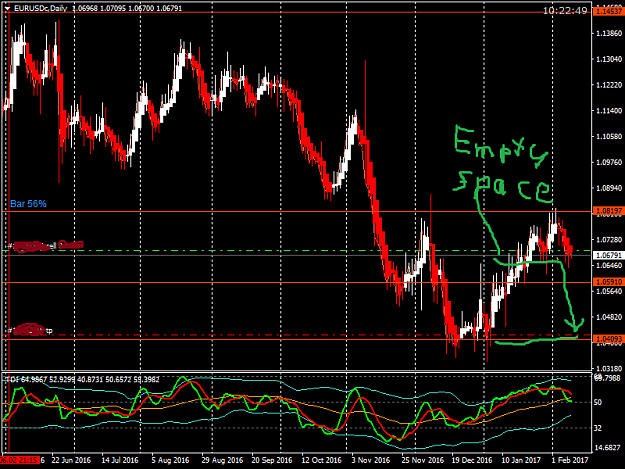Select the orange 1.08197 price level tag
The width and height of the screenshot is (625, 469).
608,211
